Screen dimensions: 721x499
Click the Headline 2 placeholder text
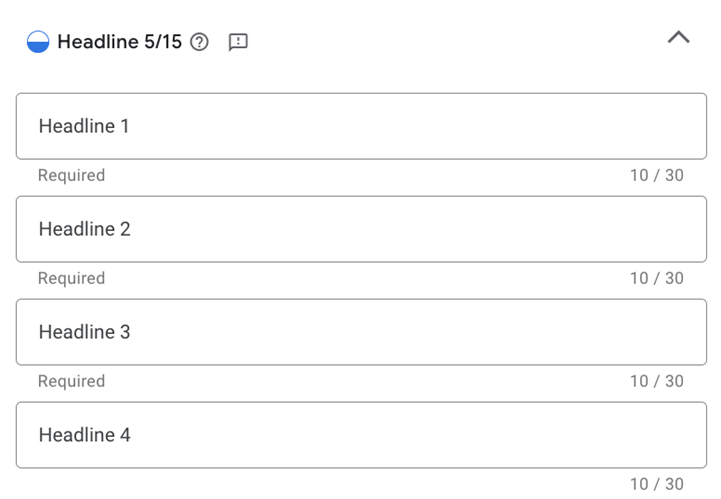pos(84,229)
